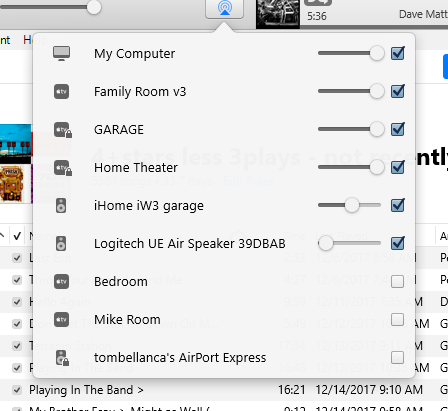This screenshot has width=448, height=411.
Task: Click Family Room v3 Apple TV icon
Action: (61, 91)
